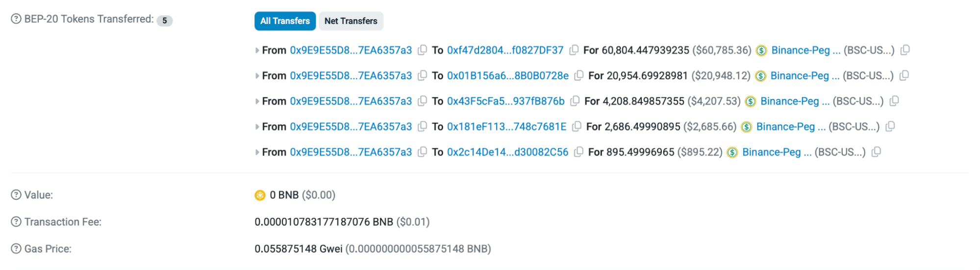Viewport: 980px width, 270px height.
Task: Open Binance-Peg token link in second row
Action: [x=804, y=76]
